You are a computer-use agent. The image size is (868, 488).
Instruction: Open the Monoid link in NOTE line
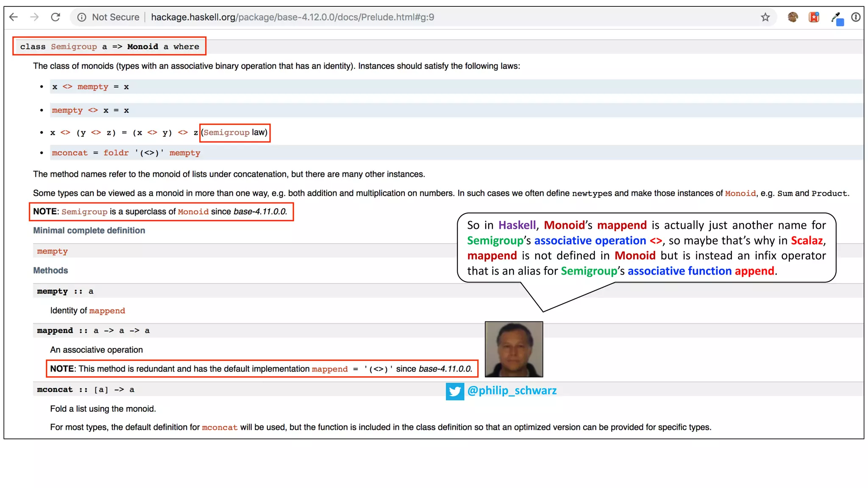[x=193, y=212]
